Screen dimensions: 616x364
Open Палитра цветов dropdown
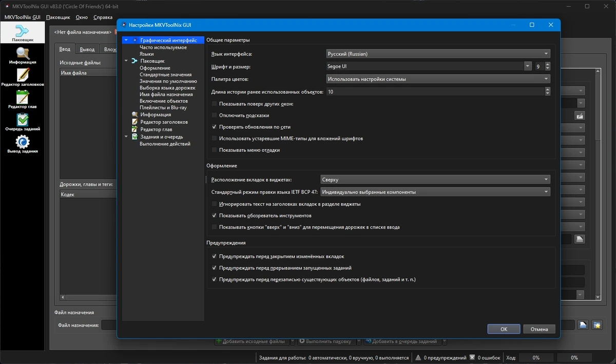coord(438,79)
